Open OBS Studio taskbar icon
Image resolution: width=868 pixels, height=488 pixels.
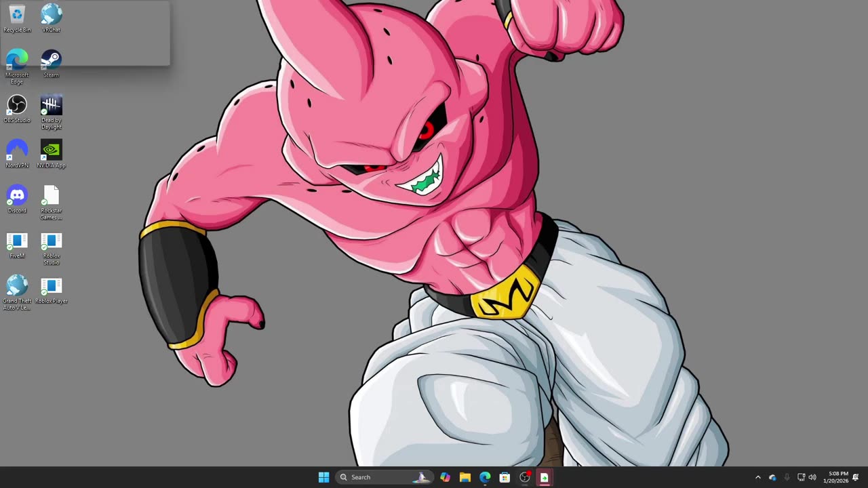(524, 477)
